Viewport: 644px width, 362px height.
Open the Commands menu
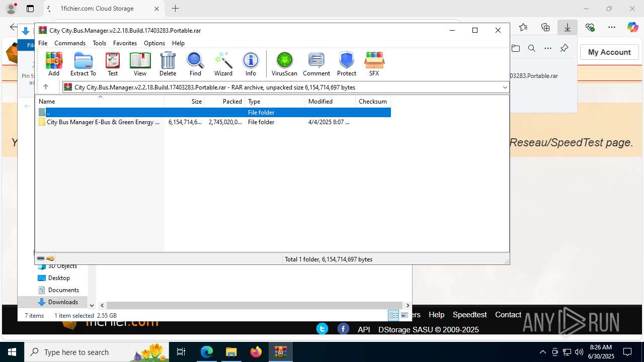[x=70, y=43]
